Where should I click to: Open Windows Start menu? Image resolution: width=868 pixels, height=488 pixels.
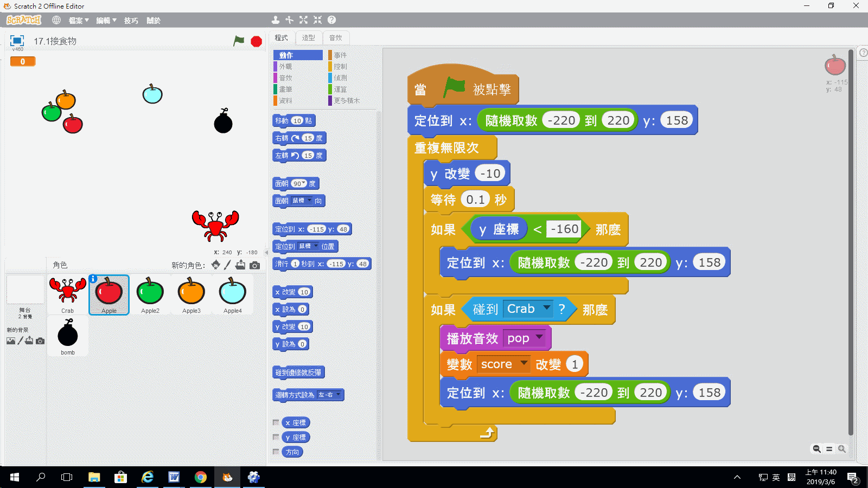(x=15, y=477)
